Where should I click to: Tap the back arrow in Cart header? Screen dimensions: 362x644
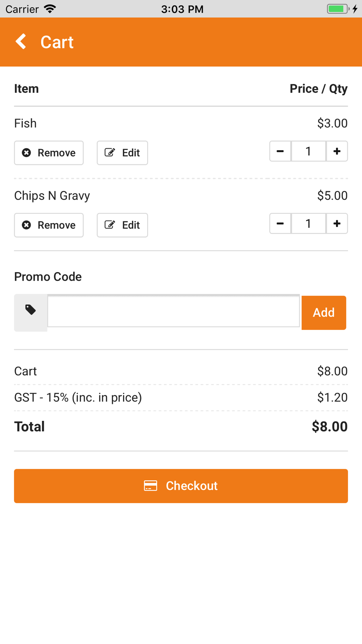coord(21,42)
